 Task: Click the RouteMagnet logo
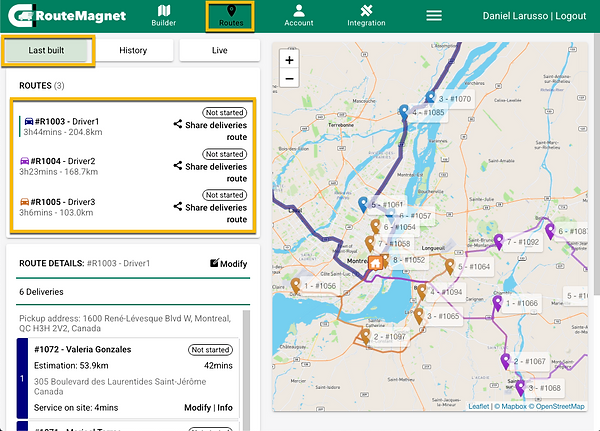[x=67, y=16]
